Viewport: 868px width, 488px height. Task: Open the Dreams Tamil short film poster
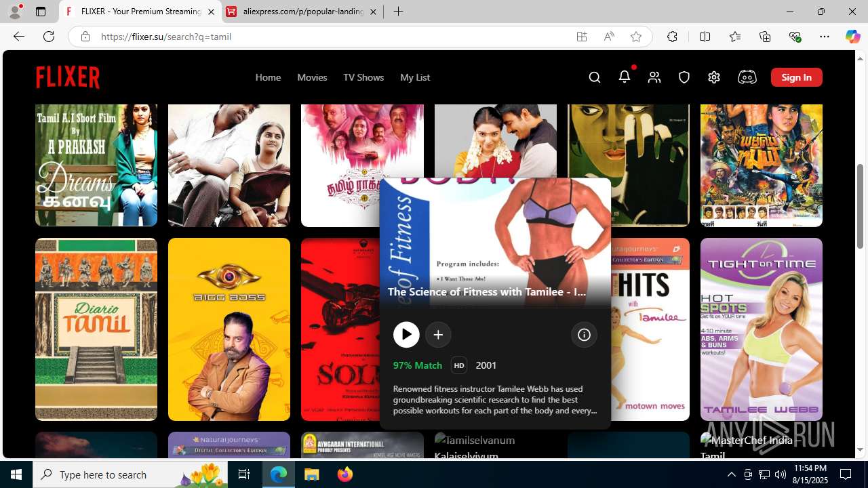pyautogui.click(x=96, y=165)
